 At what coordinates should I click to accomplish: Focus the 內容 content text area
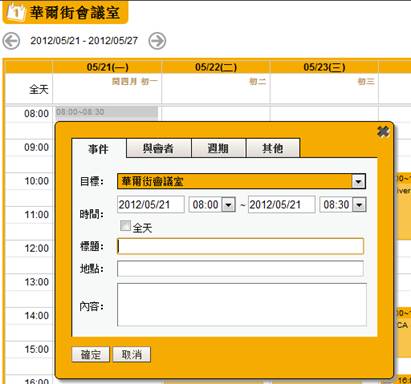coord(242,305)
